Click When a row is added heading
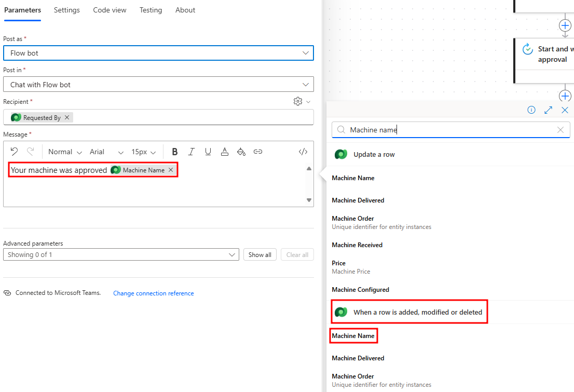The image size is (574, 392). [418, 312]
